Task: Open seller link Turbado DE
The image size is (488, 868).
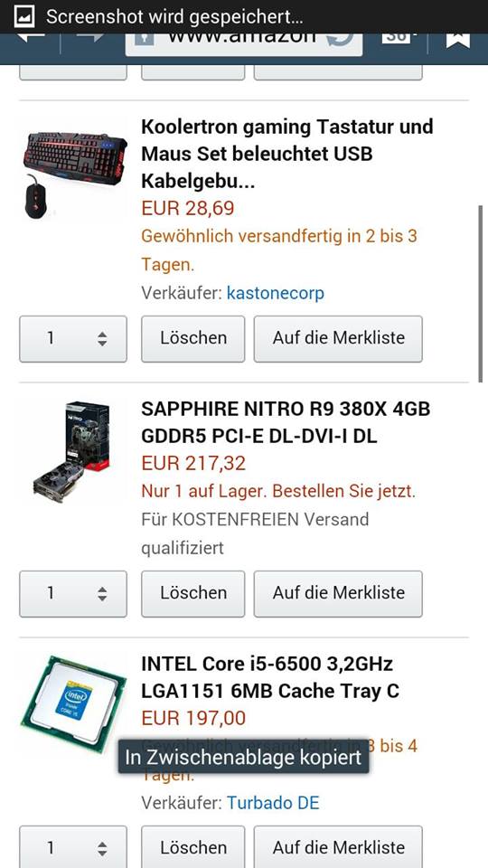Action: [x=273, y=803]
